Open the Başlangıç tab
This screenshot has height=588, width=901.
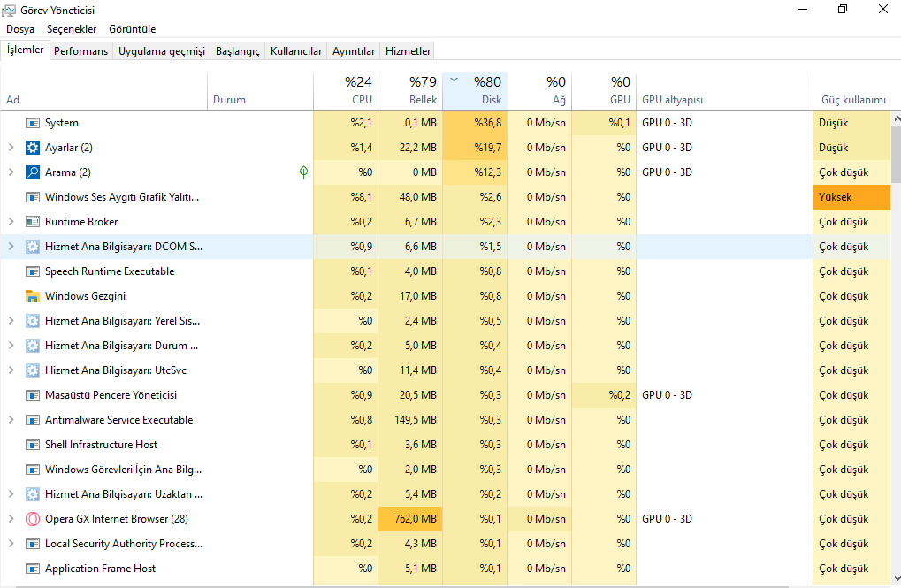click(238, 51)
